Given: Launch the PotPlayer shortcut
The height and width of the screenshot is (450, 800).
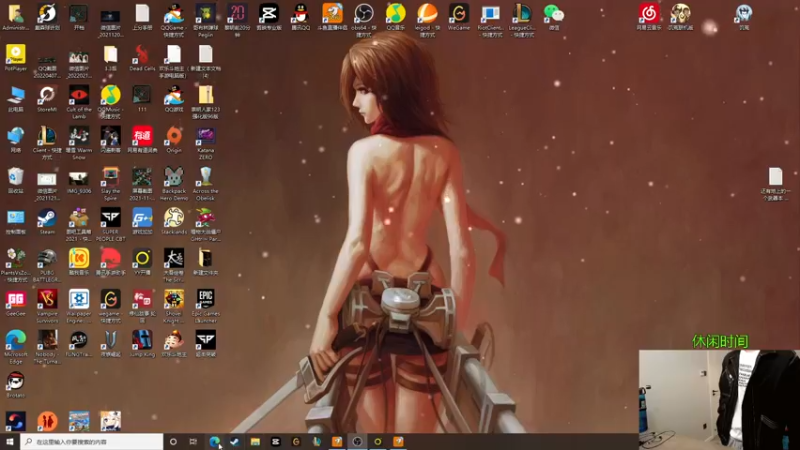Looking at the screenshot, I should (x=15, y=58).
